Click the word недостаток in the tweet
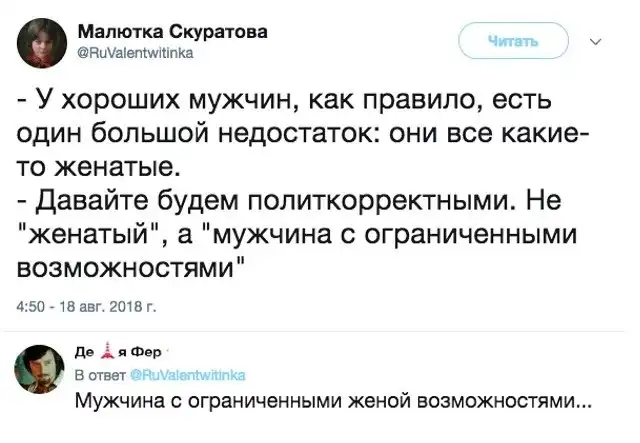Image resolution: width=640 pixels, height=443 pixels. tap(325, 133)
